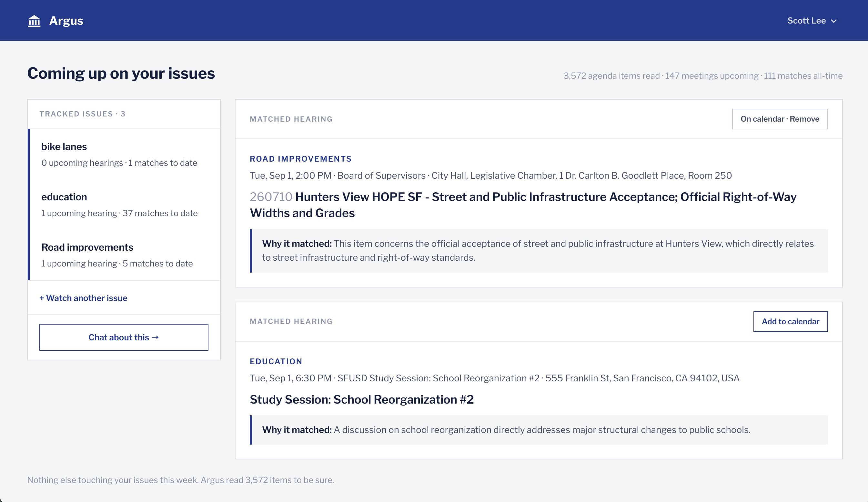Screen dimensions: 868x502
Task: Click the Argus brand name
Action: 66,21
